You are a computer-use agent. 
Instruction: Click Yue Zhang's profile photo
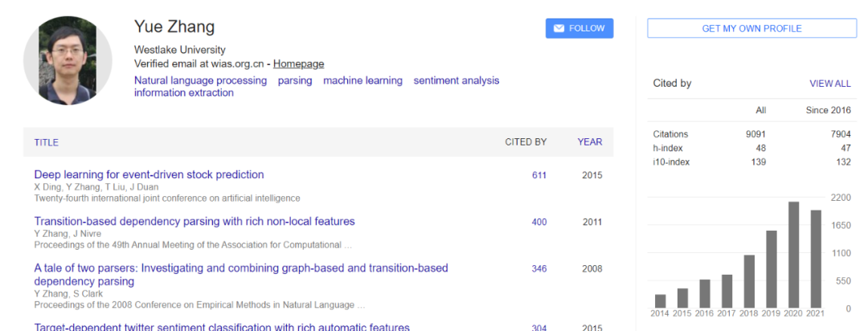[x=68, y=59]
